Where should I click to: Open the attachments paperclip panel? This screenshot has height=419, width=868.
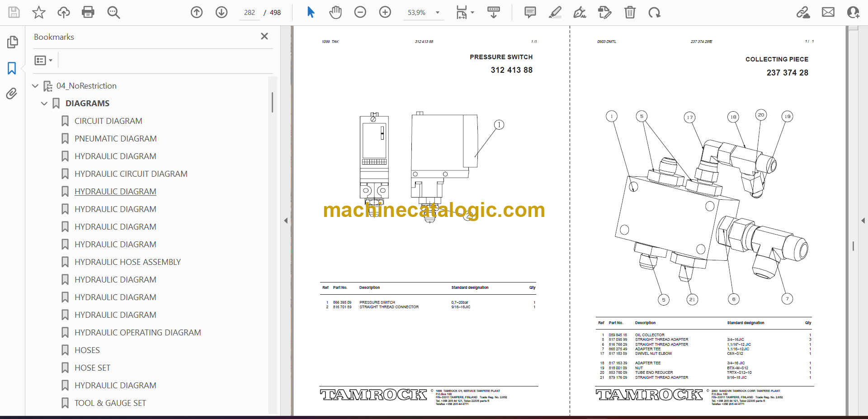[x=12, y=94]
